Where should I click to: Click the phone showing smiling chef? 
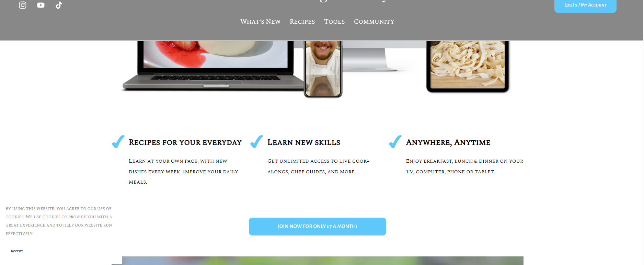[x=323, y=69]
